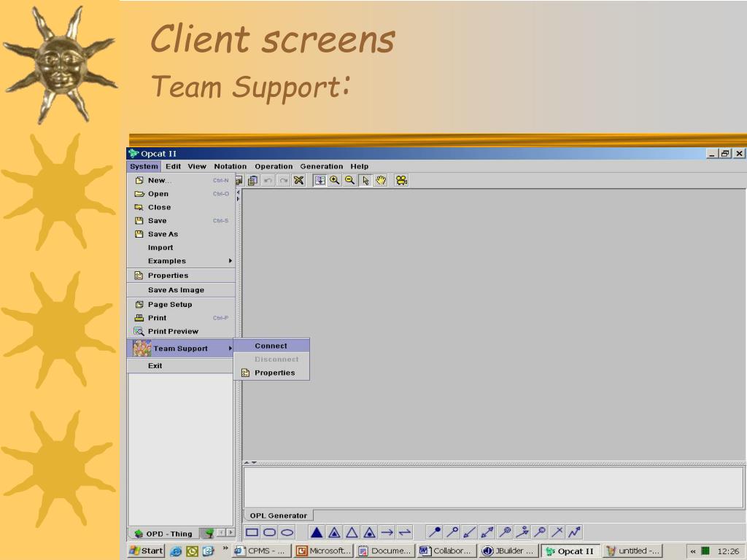Screen dimensions: 747x560
Task: Open Internet Explorer quick launch icon
Action: coord(176,551)
